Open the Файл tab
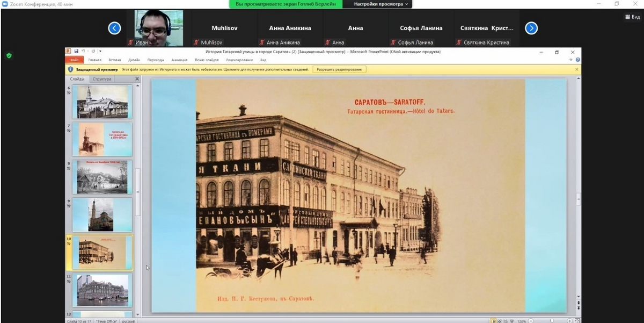This screenshot has height=323, width=644. click(x=75, y=60)
